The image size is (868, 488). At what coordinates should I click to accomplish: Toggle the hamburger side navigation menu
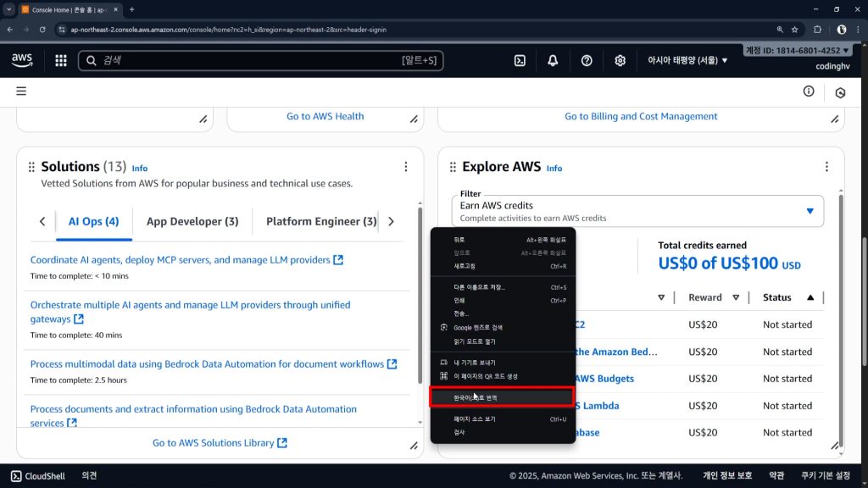coord(21,91)
